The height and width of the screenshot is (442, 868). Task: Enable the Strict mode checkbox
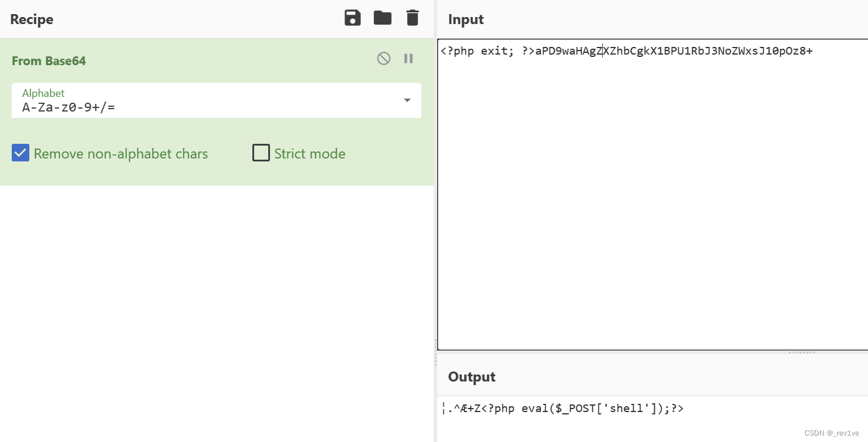point(261,153)
